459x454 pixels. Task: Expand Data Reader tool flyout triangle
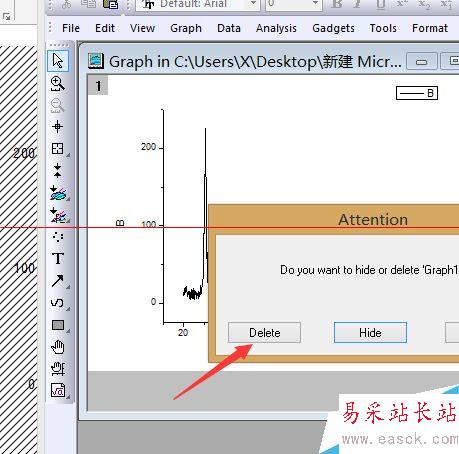point(68,155)
